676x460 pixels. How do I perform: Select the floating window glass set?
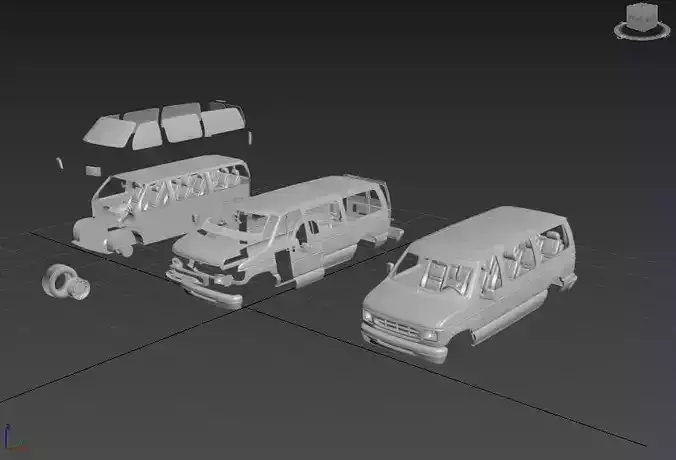(x=165, y=126)
